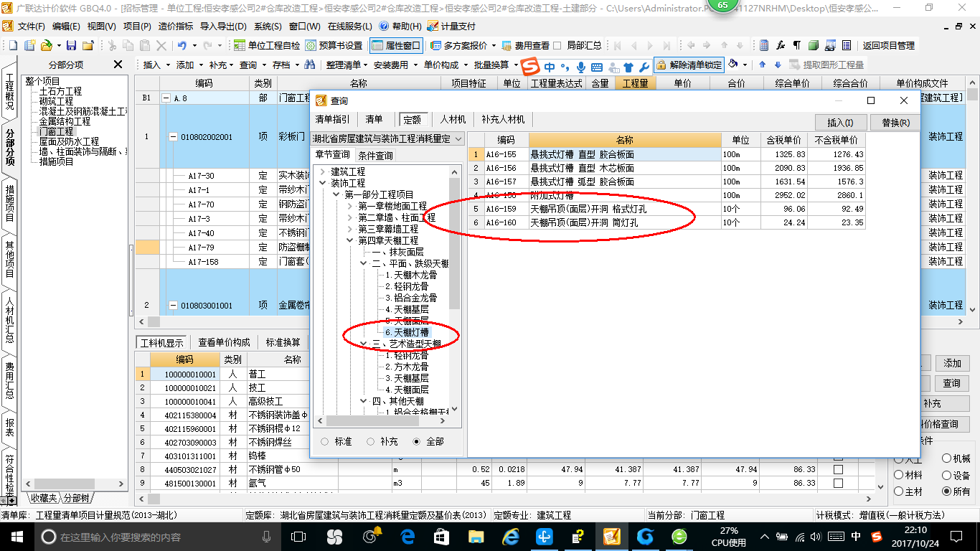Click the paragraph mark icon in toolbar
980x551 pixels.
pyautogui.click(x=796, y=45)
